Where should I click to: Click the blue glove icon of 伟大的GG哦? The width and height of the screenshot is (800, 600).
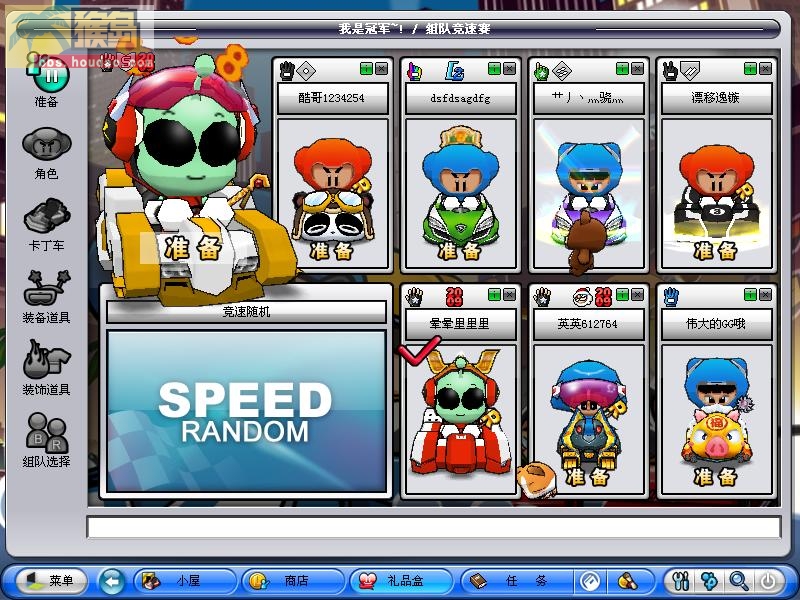click(671, 296)
